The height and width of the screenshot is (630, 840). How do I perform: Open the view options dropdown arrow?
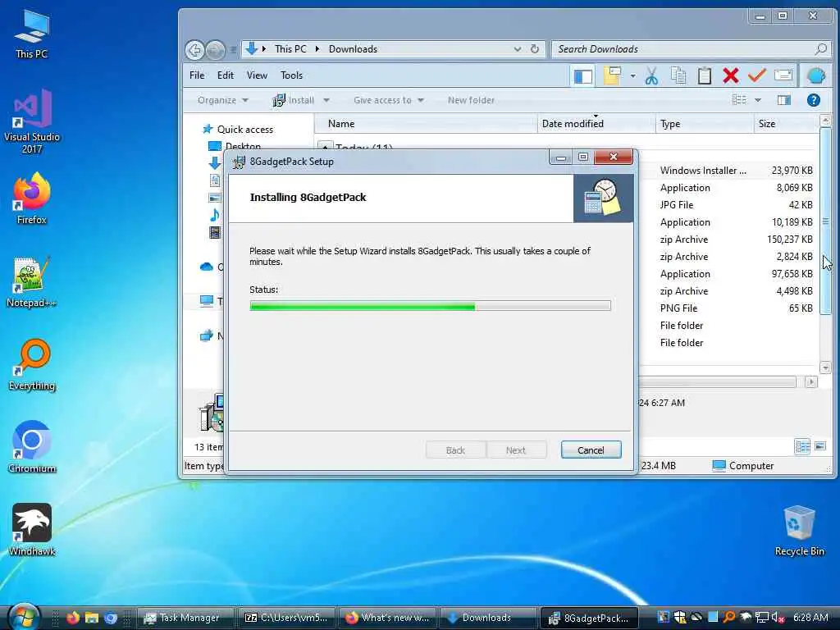[757, 99]
